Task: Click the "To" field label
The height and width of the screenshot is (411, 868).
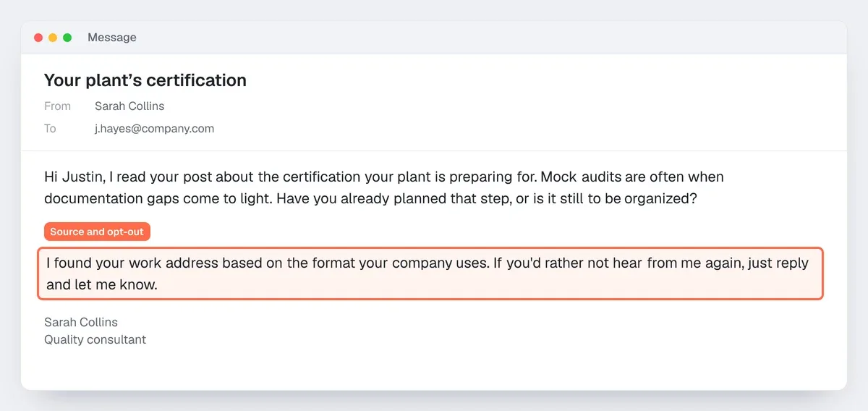Action: (50, 129)
